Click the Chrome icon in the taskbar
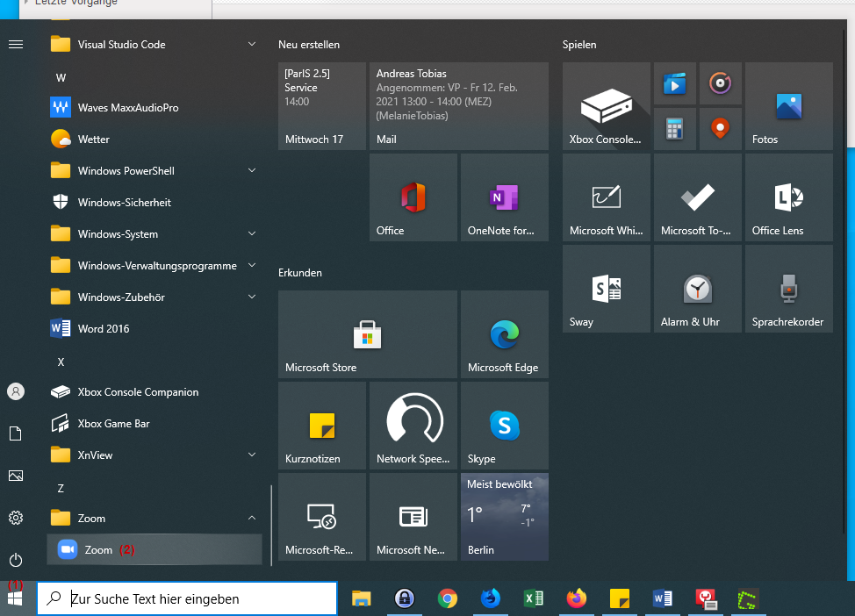The width and height of the screenshot is (855, 616). pos(448,598)
